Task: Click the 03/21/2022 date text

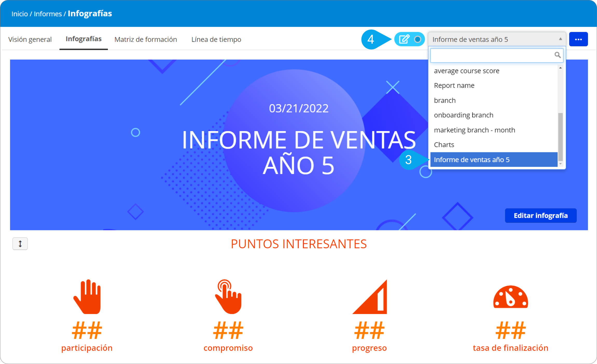Action: point(299,108)
